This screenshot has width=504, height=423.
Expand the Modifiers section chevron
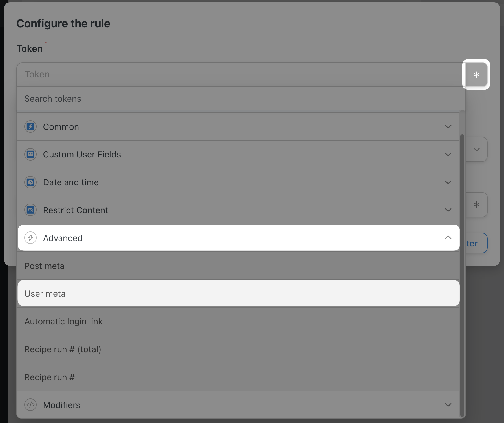coord(448,405)
